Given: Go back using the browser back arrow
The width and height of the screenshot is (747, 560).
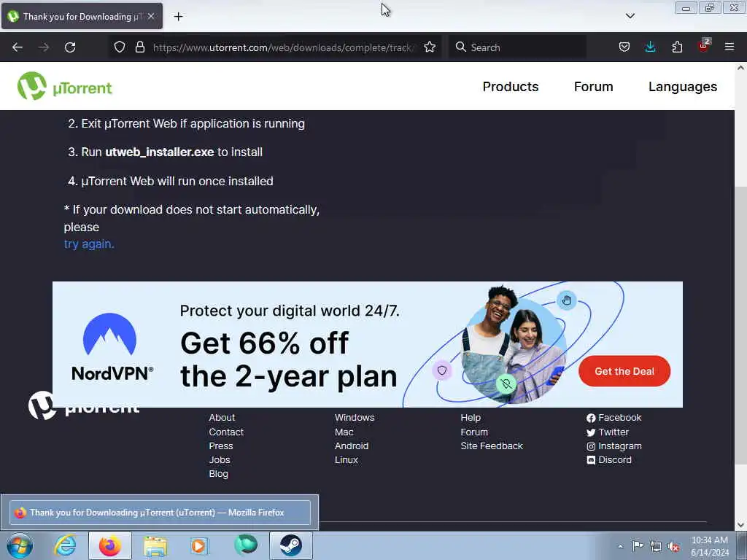Looking at the screenshot, I should (18, 47).
